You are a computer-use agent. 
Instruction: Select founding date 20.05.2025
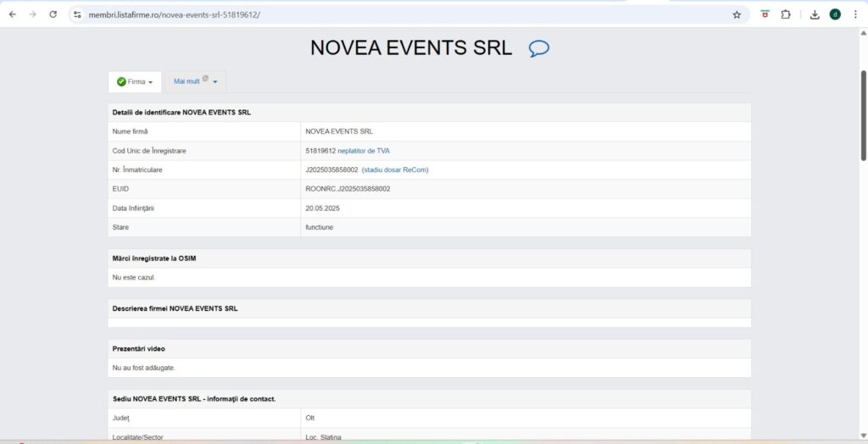tap(322, 208)
